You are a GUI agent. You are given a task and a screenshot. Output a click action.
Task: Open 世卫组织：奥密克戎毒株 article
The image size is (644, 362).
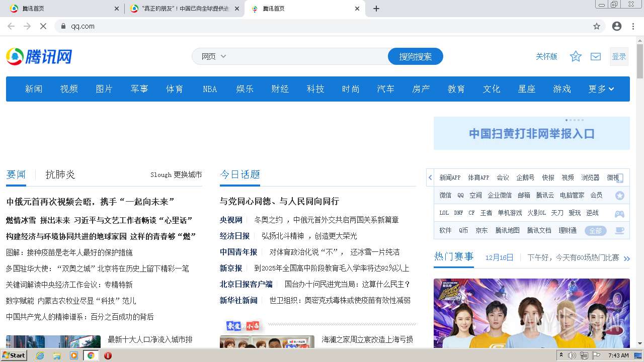pos(340,300)
